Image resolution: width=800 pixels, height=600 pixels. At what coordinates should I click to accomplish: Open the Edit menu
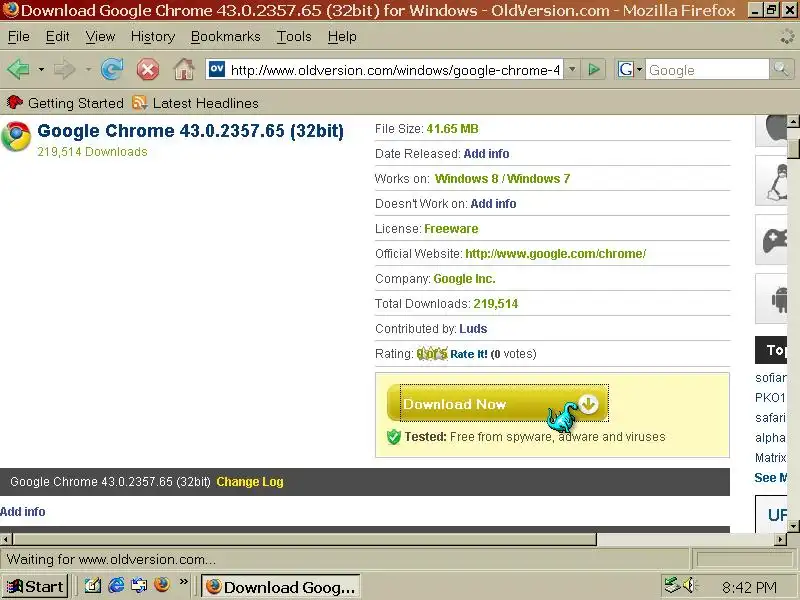[57, 37]
